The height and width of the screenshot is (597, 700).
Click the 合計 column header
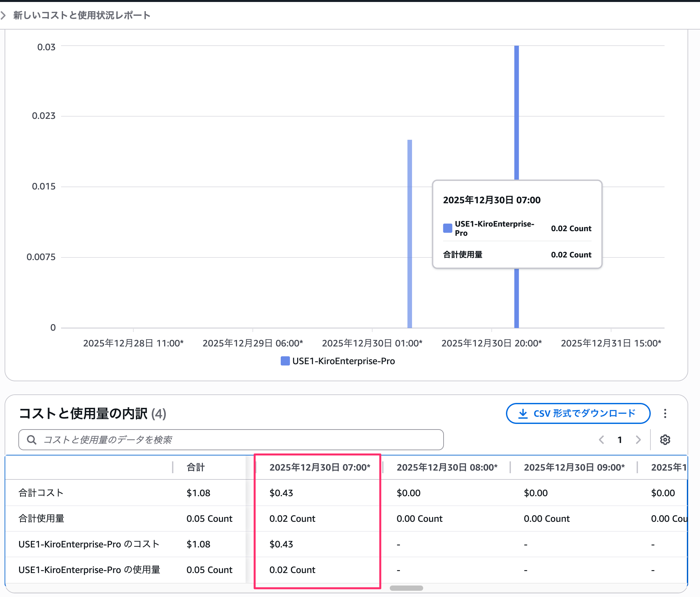196,467
